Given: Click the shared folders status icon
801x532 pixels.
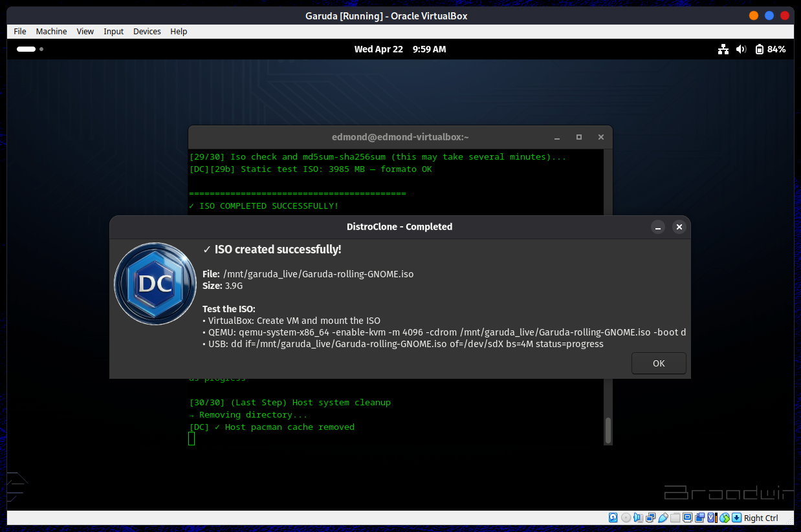Looking at the screenshot, I should (x=675, y=518).
